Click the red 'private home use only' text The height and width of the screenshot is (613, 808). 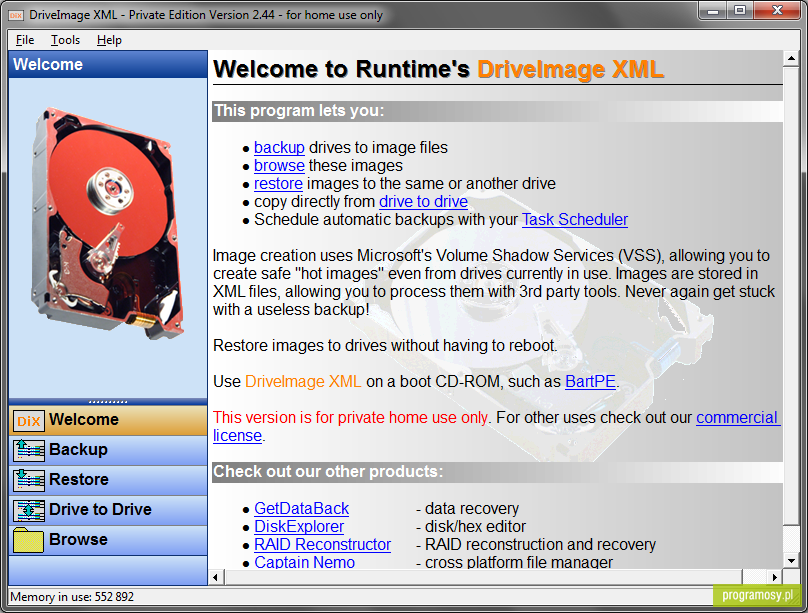(350, 417)
